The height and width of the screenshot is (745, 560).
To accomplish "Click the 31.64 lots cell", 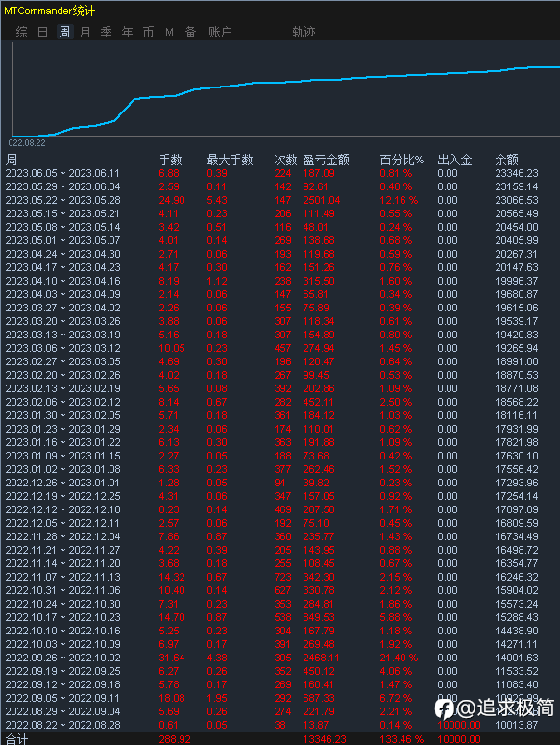I will (172, 658).
